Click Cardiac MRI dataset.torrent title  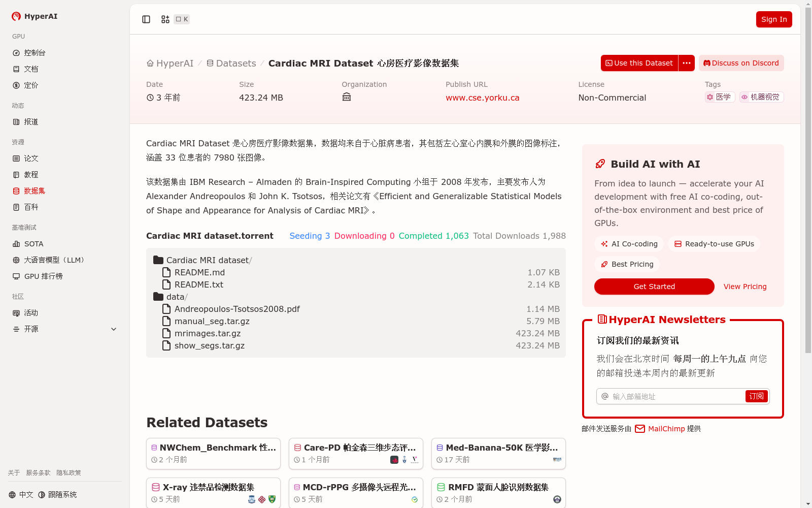coord(210,236)
